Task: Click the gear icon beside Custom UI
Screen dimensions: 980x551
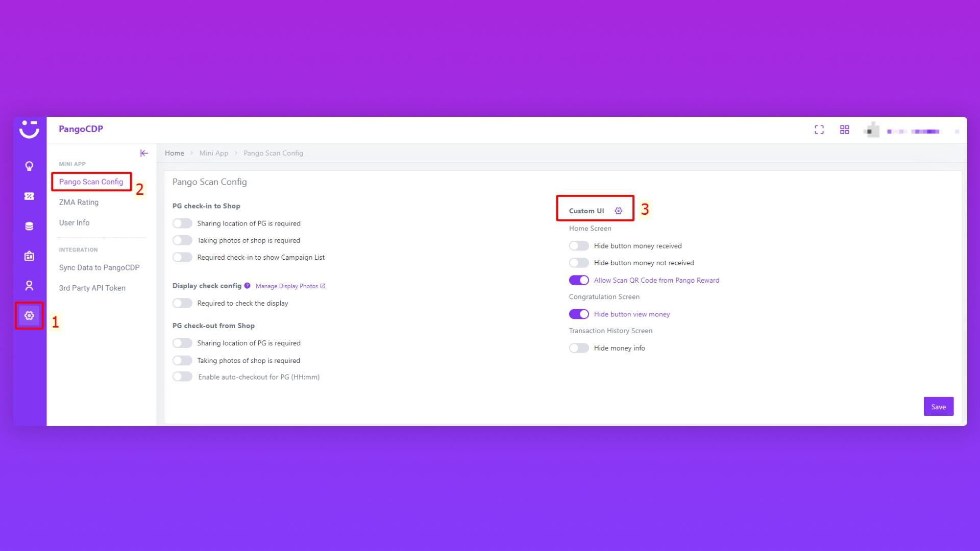Action: (x=618, y=211)
